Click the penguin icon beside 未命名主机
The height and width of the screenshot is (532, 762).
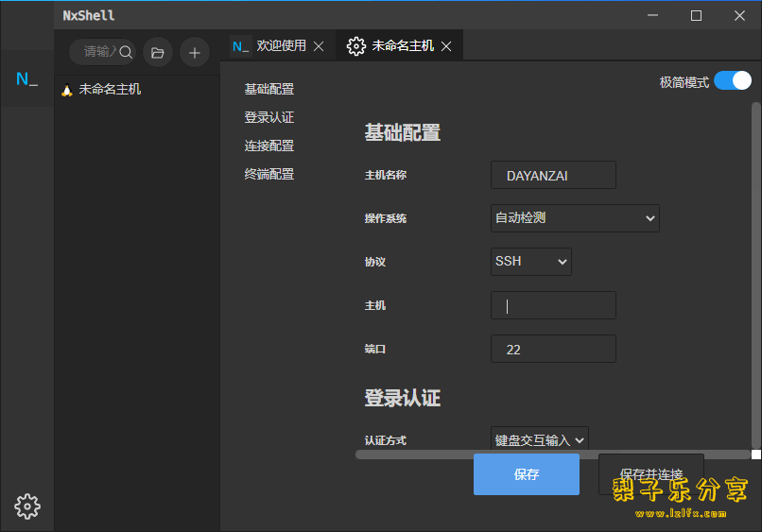67,90
